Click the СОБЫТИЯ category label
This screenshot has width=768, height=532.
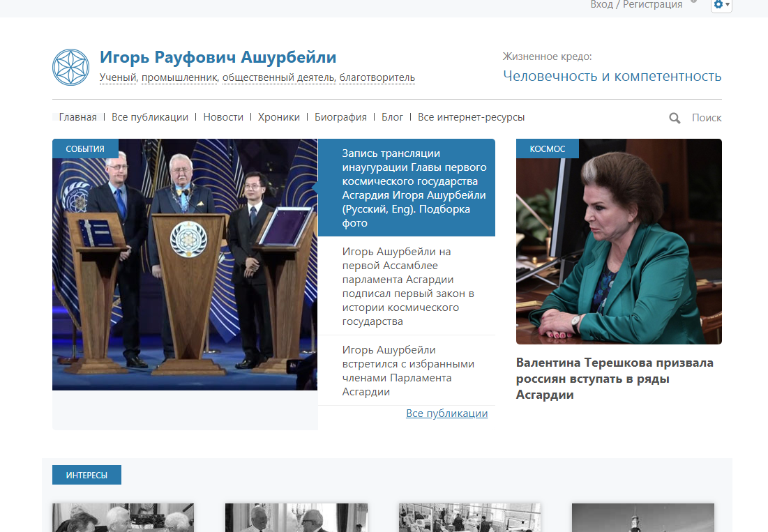click(x=85, y=149)
